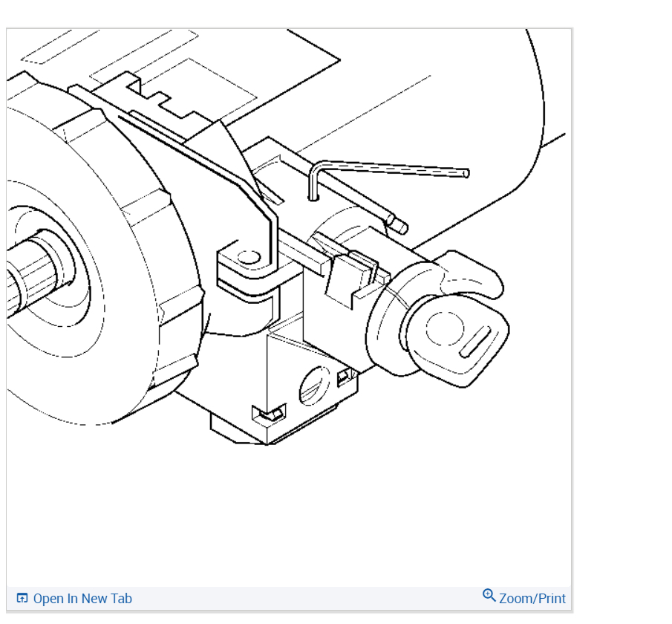The height and width of the screenshot is (624, 672).
Task: Click the Open In New Tab text label
Action: (82, 598)
